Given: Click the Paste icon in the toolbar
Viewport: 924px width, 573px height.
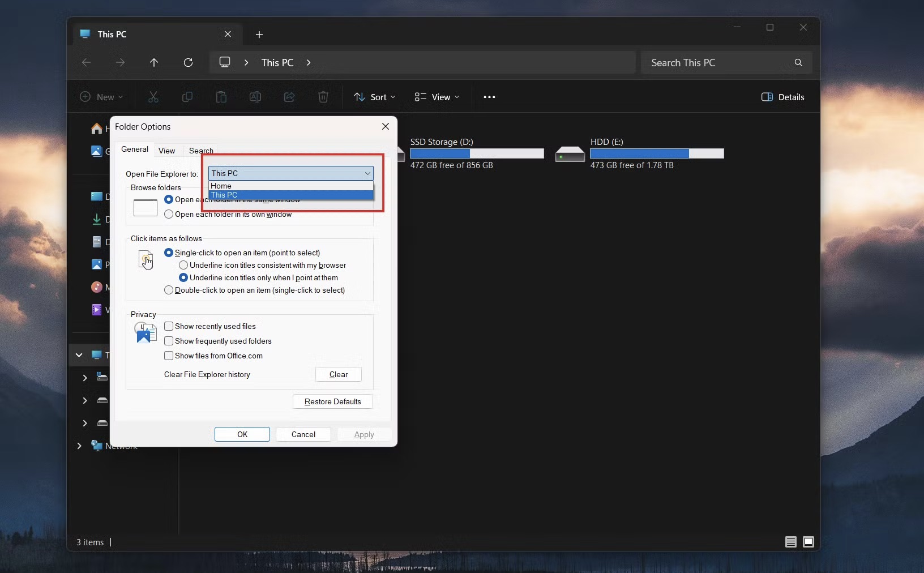Looking at the screenshot, I should pos(221,97).
